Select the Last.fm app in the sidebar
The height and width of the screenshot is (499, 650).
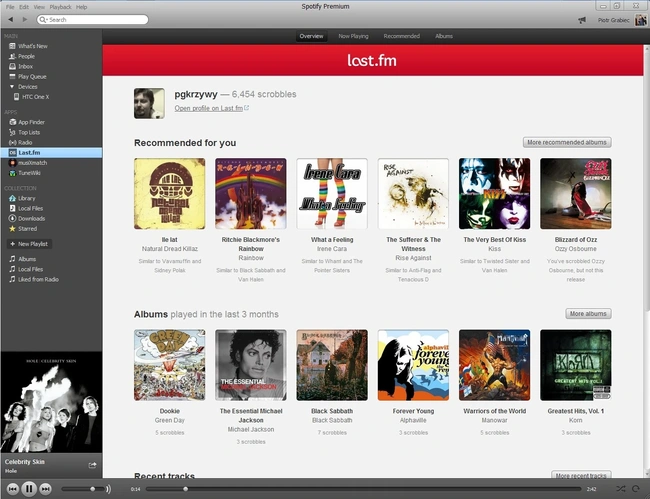tap(51, 153)
